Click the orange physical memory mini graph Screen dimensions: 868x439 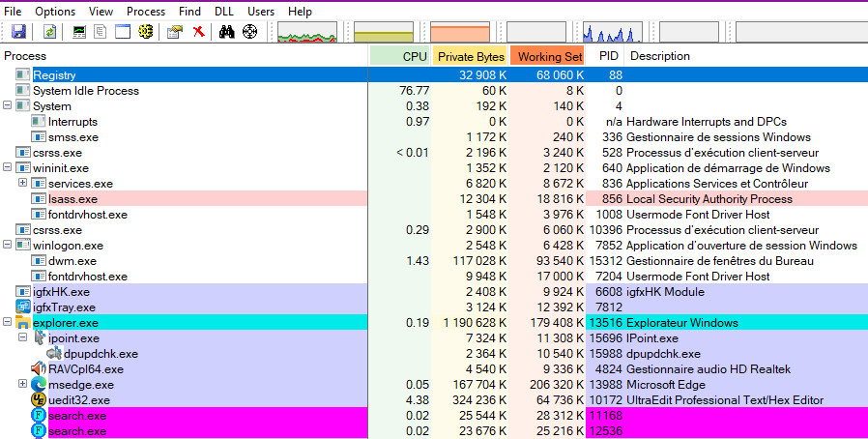460,32
